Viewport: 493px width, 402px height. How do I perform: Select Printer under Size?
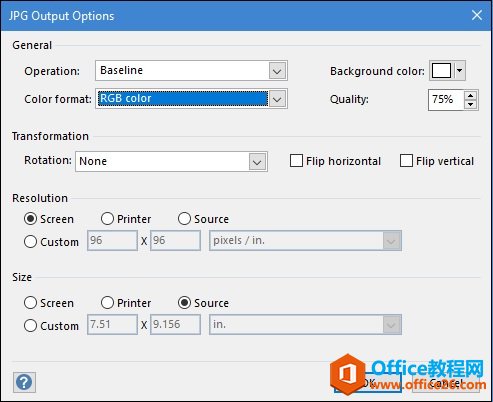point(107,303)
